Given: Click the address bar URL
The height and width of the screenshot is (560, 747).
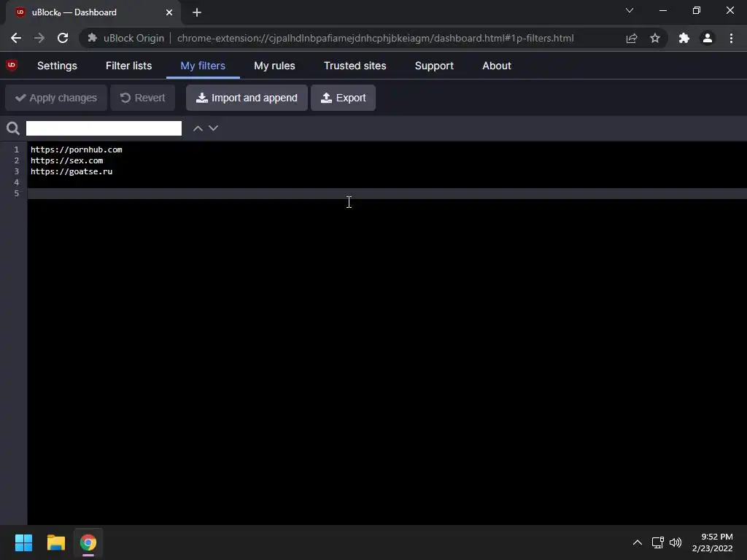Looking at the screenshot, I should pyautogui.click(x=376, y=38).
